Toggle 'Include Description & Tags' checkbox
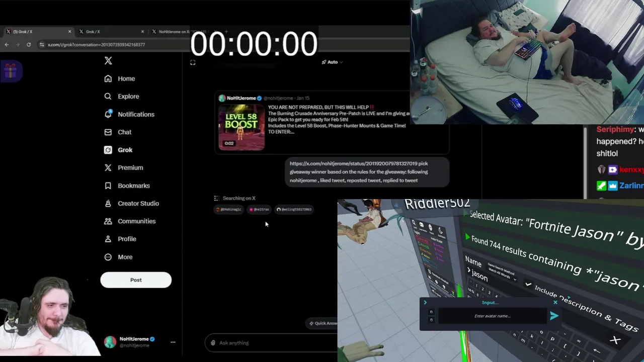This screenshot has height=362, width=644. click(x=528, y=285)
